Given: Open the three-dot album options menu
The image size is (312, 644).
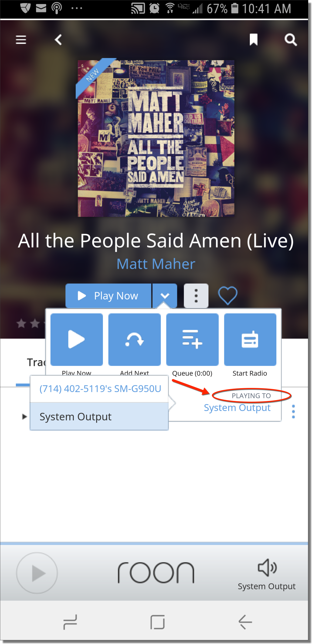Looking at the screenshot, I should 196,296.
